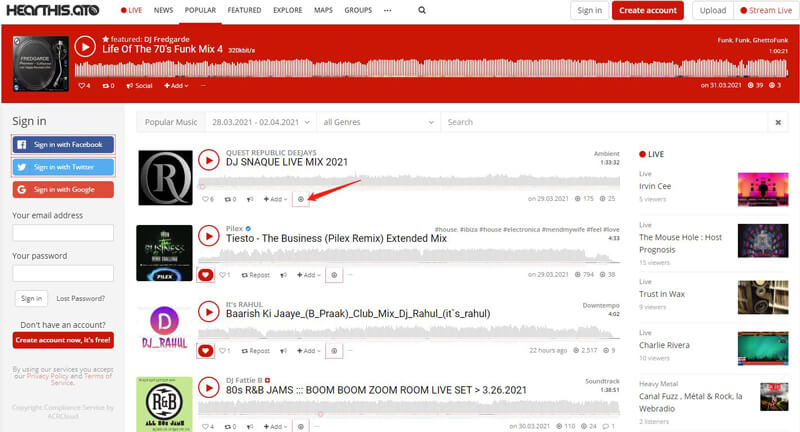The height and width of the screenshot is (432, 800).
Task: Go to the NEWS section
Action: coord(163,10)
